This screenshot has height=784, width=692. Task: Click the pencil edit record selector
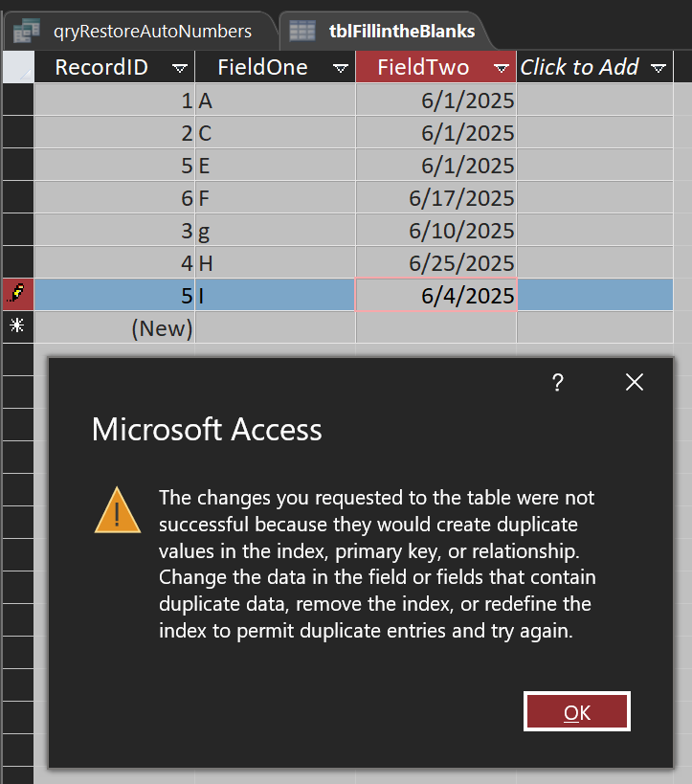[x=17, y=295]
